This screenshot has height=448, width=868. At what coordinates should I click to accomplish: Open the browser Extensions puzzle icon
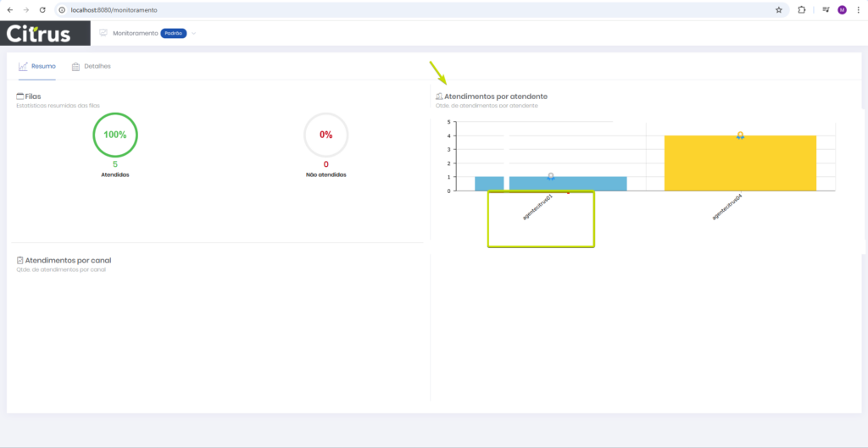801,9
